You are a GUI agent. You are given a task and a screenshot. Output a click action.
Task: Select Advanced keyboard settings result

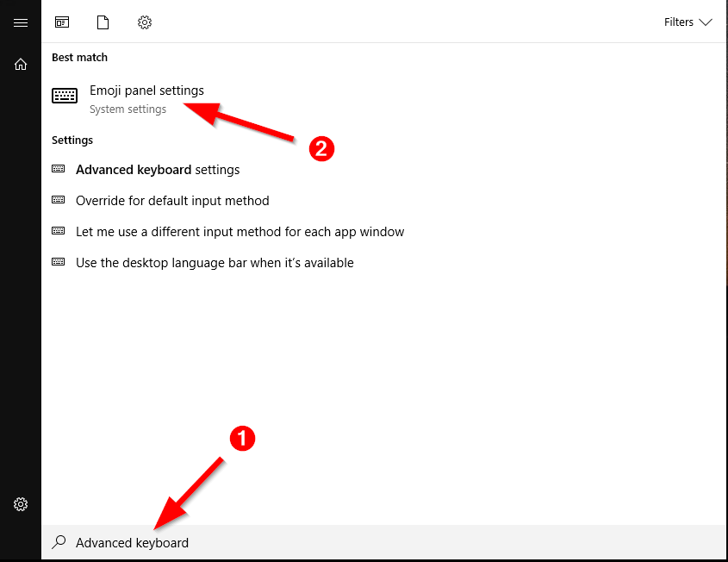(x=158, y=170)
